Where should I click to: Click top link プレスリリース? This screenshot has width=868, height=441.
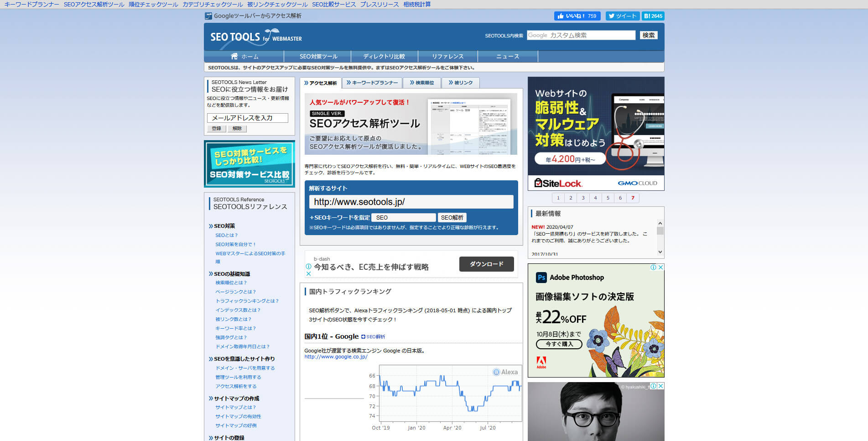pyautogui.click(x=379, y=5)
